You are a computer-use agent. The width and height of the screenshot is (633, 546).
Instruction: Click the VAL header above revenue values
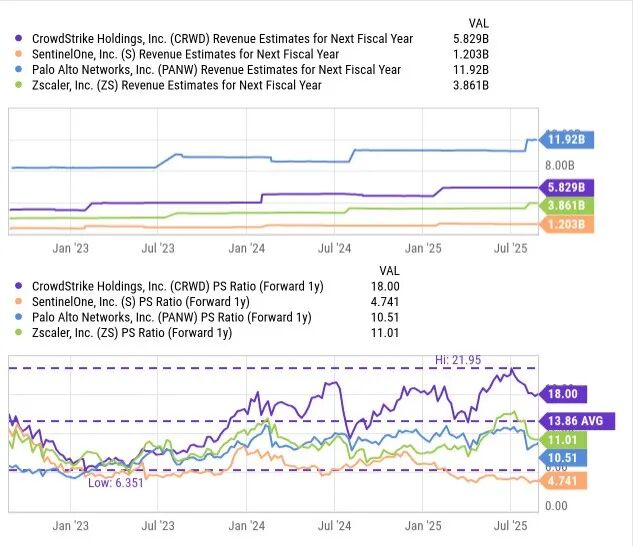point(478,23)
